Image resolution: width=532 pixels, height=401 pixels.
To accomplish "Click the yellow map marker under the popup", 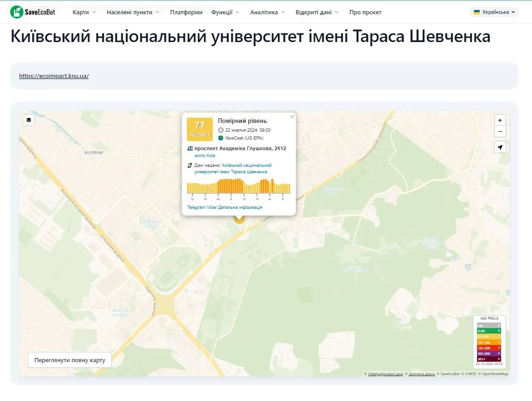I will point(239,219).
